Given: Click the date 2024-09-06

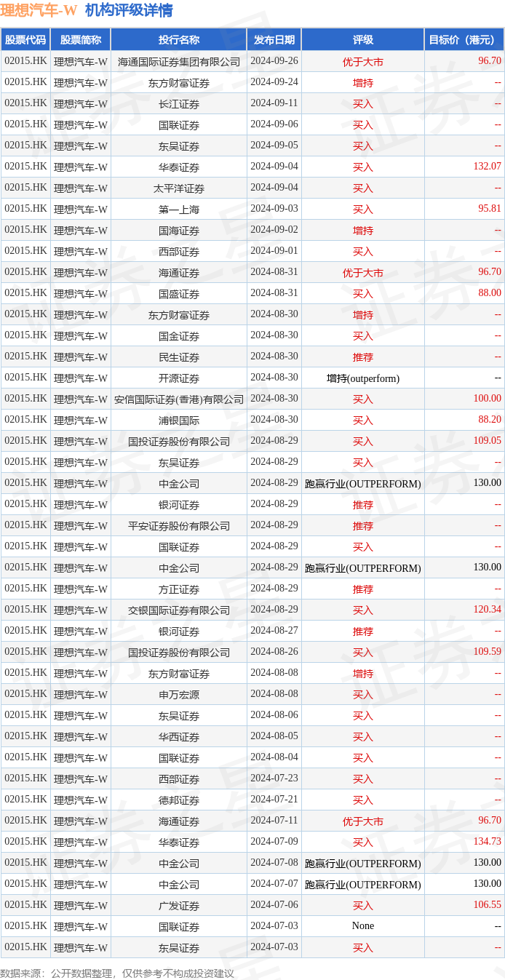Looking at the screenshot, I should pos(274,124).
